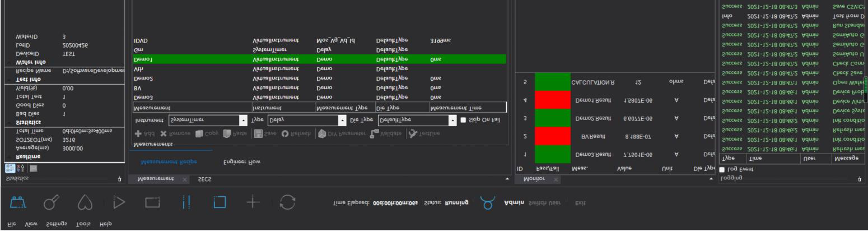Screen dimensions: 868x231
Task: Switch to the SECS tab
Action: click(204, 179)
